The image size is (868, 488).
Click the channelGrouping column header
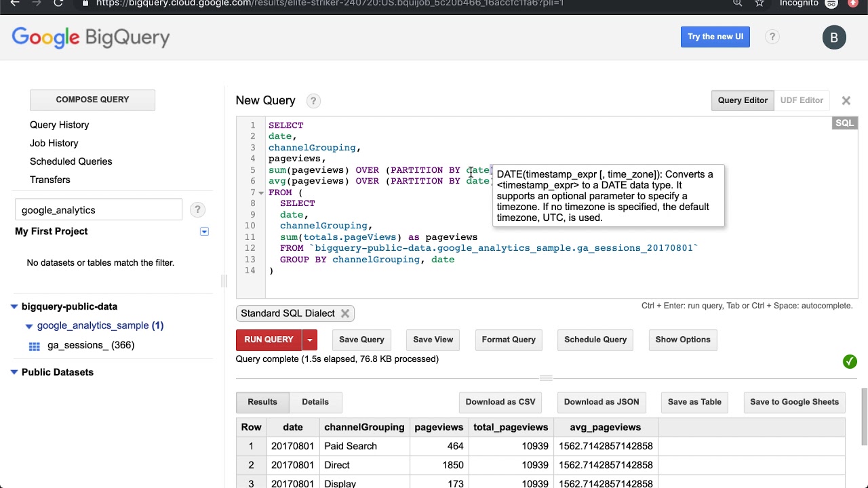tap(364, 428)
